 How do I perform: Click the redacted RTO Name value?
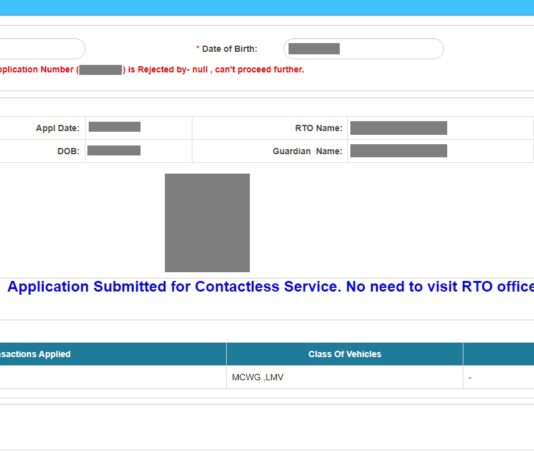398,128
